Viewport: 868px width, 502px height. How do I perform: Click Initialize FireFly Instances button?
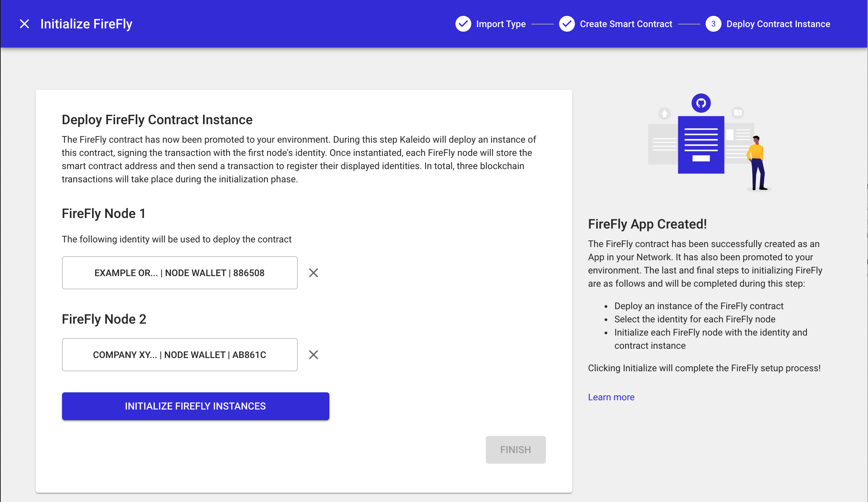pyautogui.click(x=196, y=406)
